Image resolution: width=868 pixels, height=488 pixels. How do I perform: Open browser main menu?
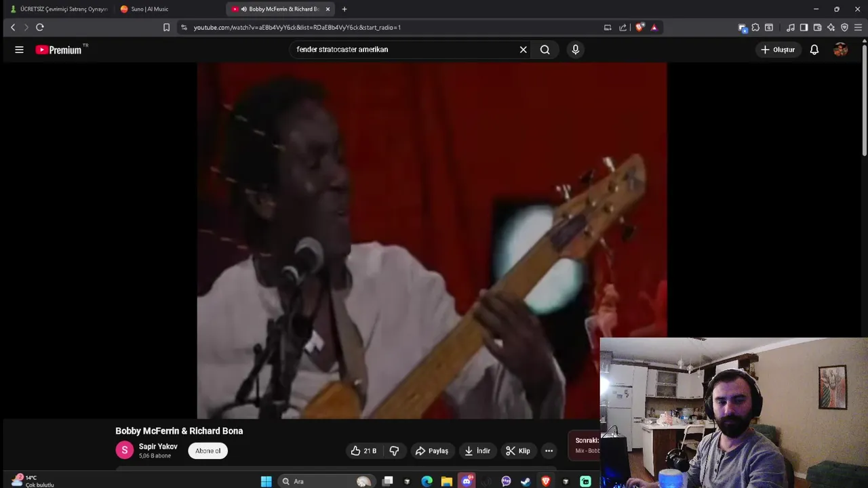(858, 27)
